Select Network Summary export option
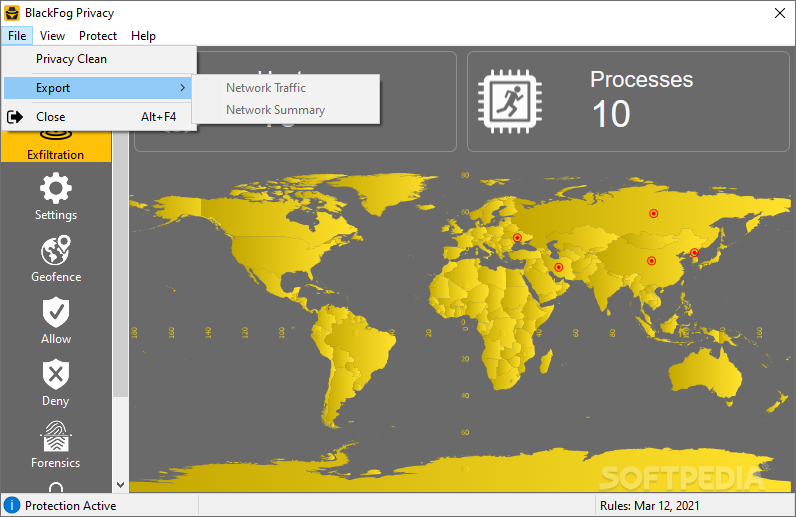796x517 pixels. point(286,110)
